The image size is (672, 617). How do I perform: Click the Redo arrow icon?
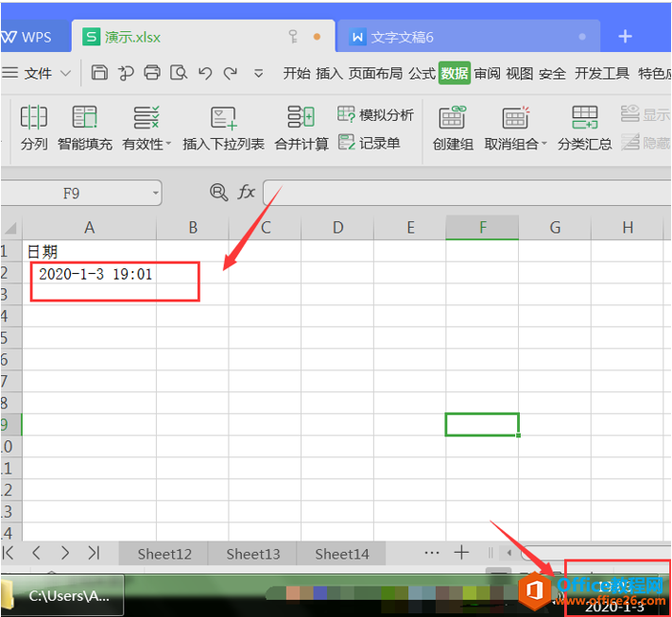tap(231, 74)
